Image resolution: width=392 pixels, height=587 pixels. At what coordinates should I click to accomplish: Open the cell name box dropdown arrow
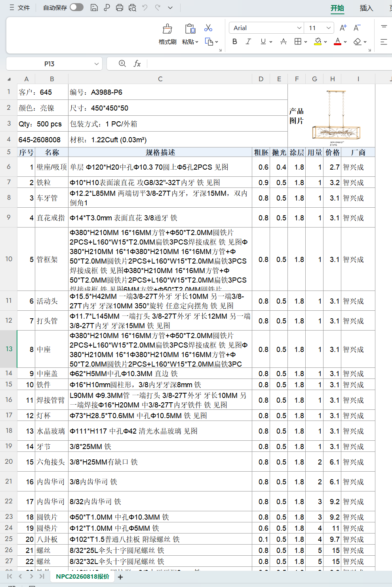click(96, 64)
